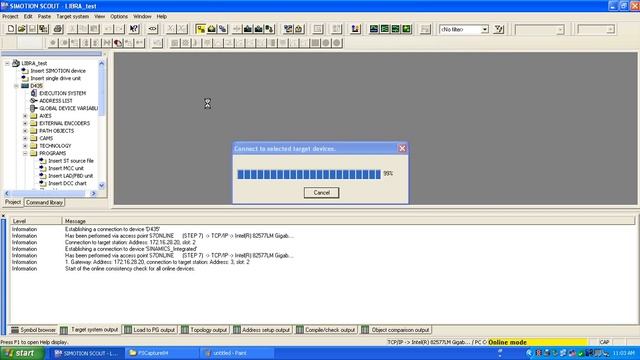640x360 pixels.
Task: Click Insert DCC chart entry
Action: [x=67, y=183]
